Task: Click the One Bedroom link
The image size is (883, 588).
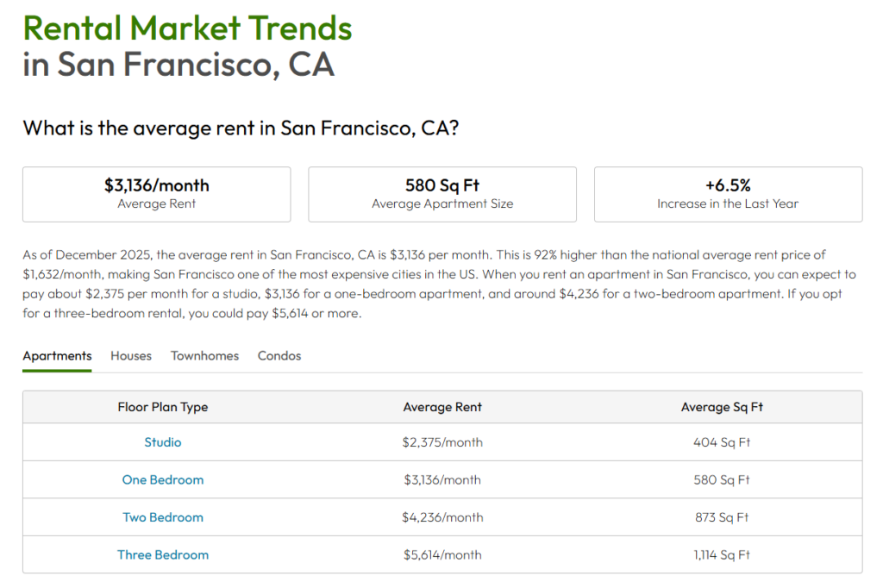Action: (x=163, y=479)
